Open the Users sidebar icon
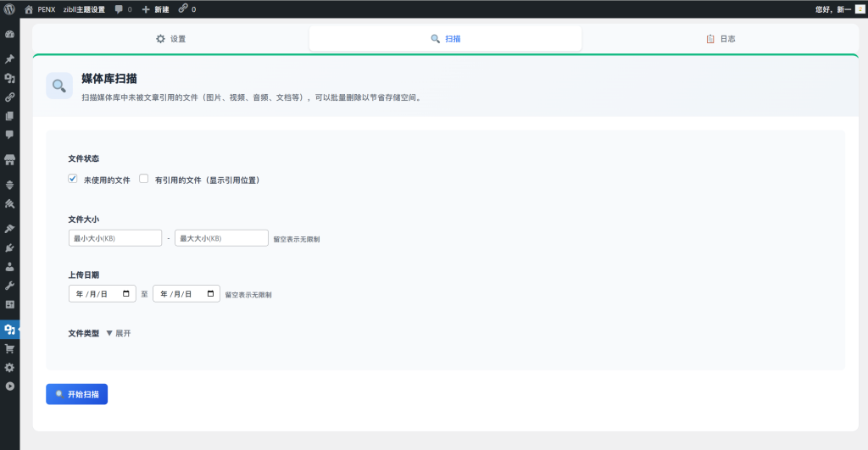Viewport: 868px width, 450px height. tap(9, 267)
